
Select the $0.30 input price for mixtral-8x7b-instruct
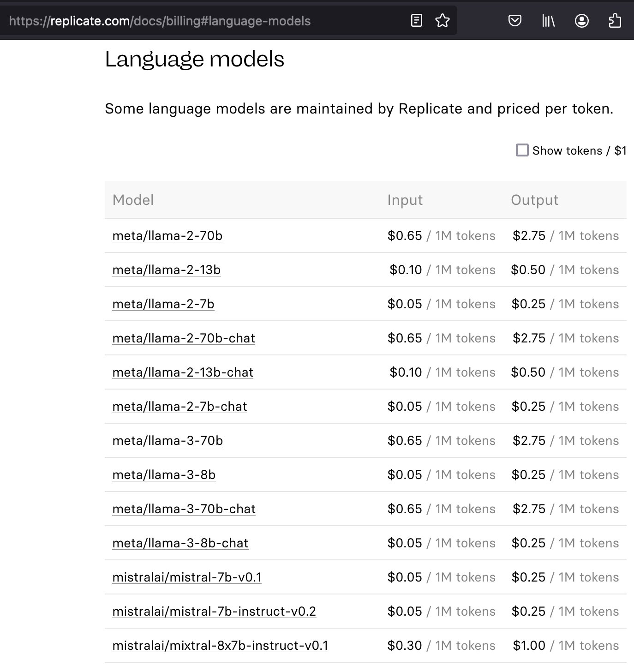point(405,646)
